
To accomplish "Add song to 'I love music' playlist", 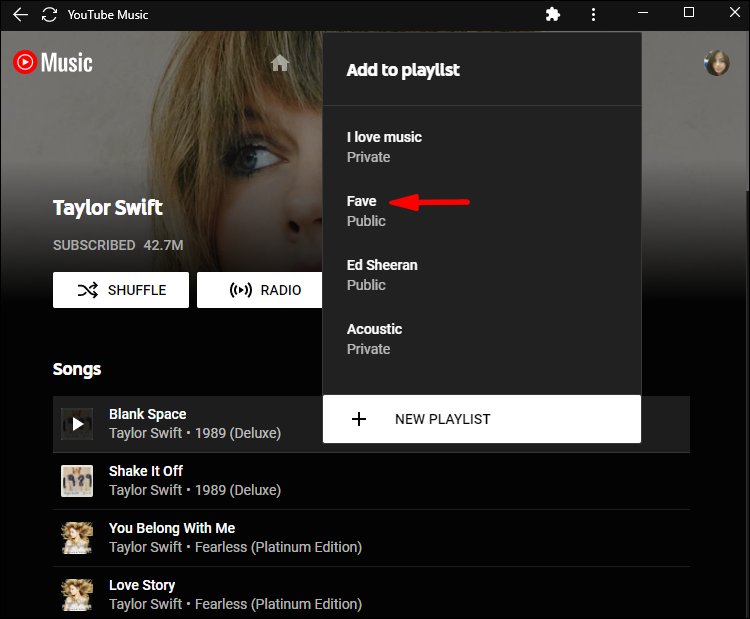I will (384, 146).
